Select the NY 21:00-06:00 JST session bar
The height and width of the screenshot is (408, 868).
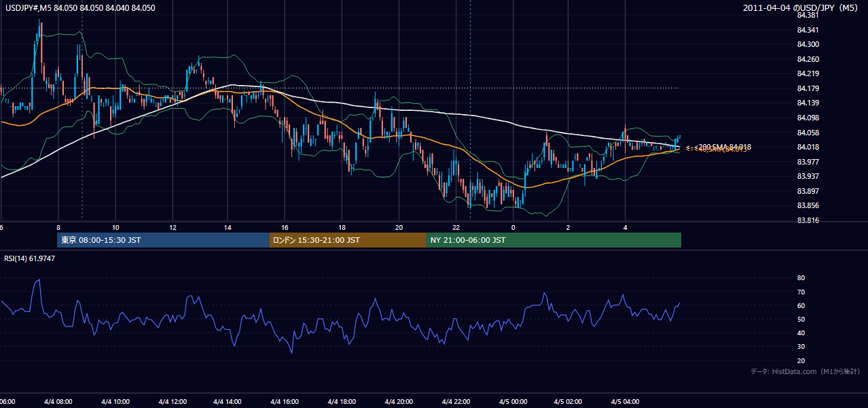coord(554,240)
